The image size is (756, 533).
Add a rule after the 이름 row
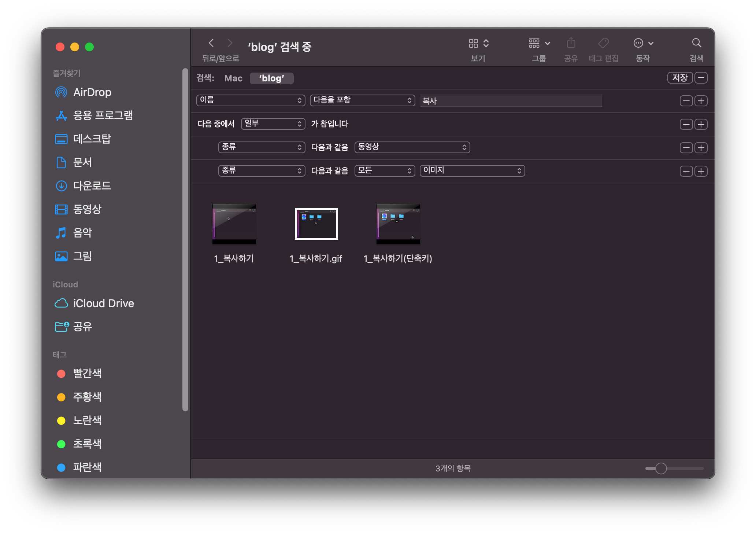701,101
